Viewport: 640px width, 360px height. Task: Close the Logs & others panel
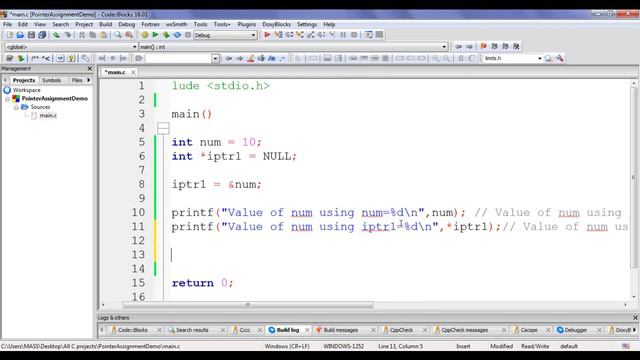coord(635,318)
